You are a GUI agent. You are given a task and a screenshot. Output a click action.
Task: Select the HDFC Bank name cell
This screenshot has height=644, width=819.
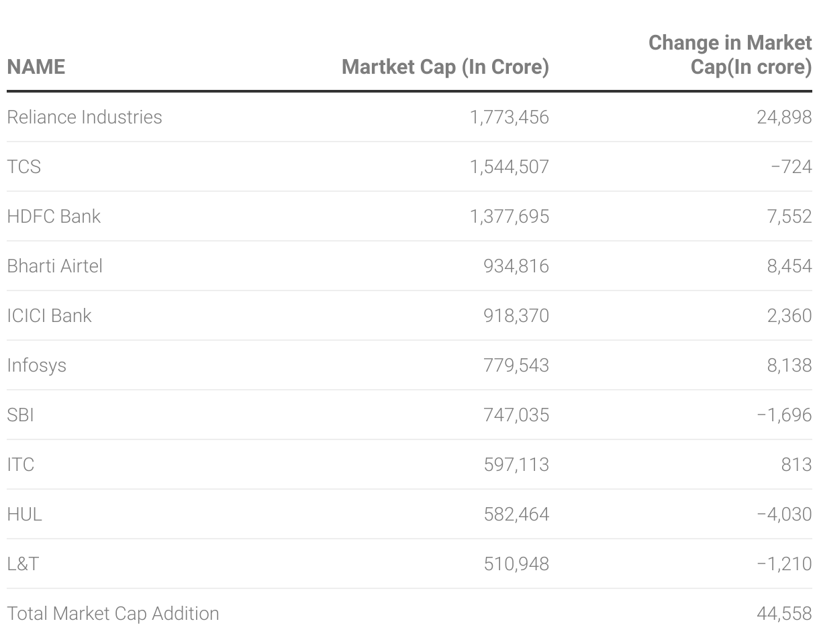coord(54,217)
